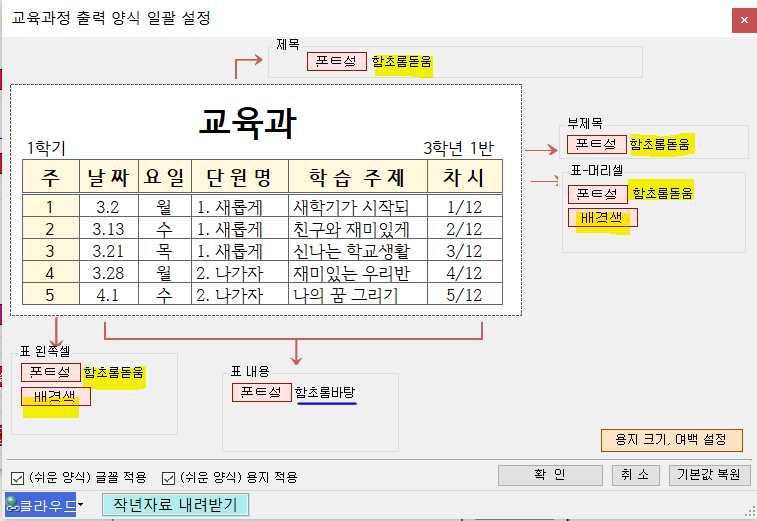Restore defaults with 기본값 복원
This screenshot has height=521, width=757.
[709, 475]
